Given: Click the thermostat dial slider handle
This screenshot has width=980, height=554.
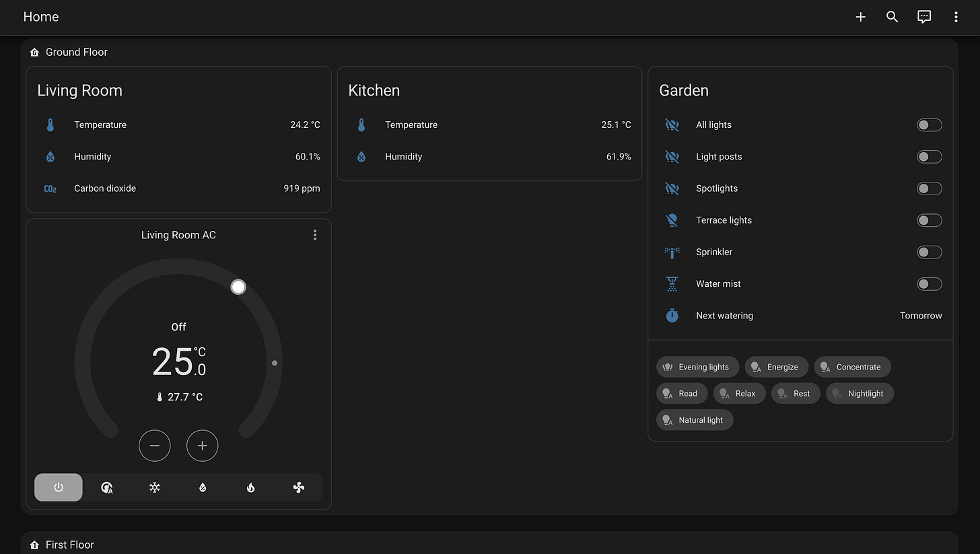Looking at the screenshot, I should click(238, 287).
